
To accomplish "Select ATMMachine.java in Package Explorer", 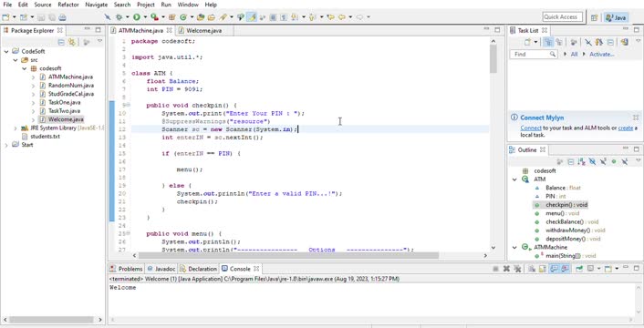I will [x=70, y=77].
